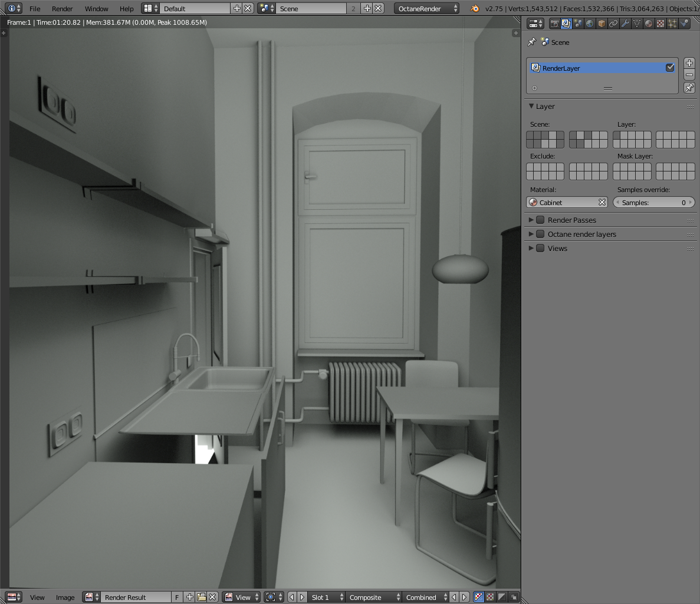Image resolution: width=700 pixels, height=604 pixels.
Task: Show color and alpha channels display
Action: (x=479, y=597)
